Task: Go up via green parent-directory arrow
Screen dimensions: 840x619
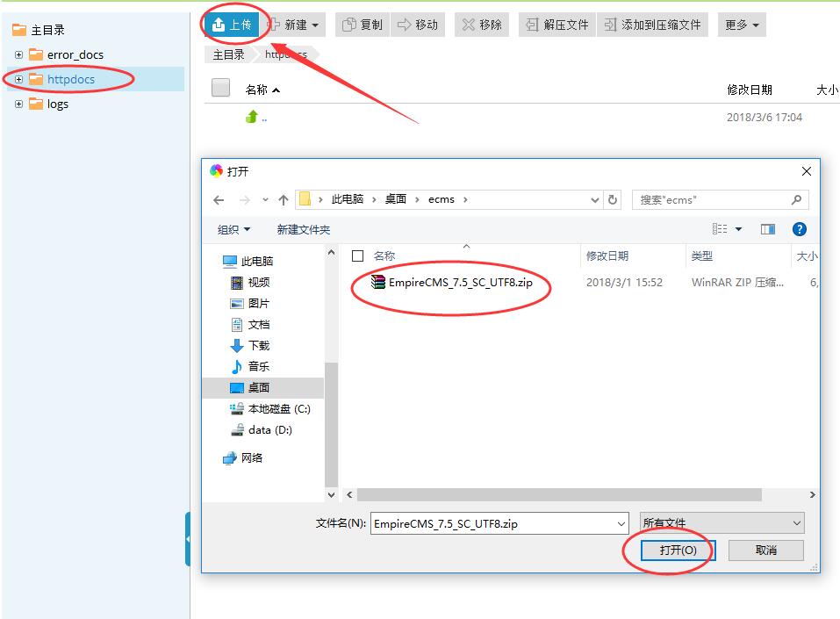Action: click(x=252, y=116)
